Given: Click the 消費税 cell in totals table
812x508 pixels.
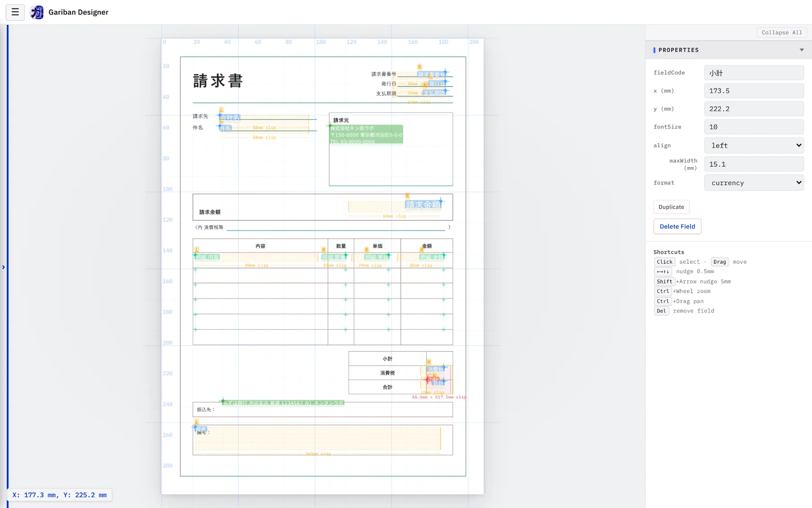Looking at the screenshot, I should (x=388, y=373).
